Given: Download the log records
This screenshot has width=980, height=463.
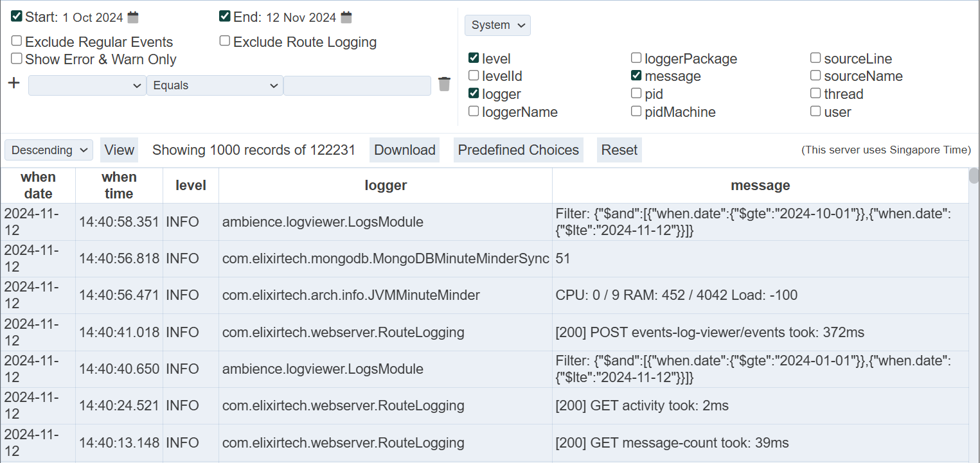Looking at the screenshot, I should click(x=405, y=150).
